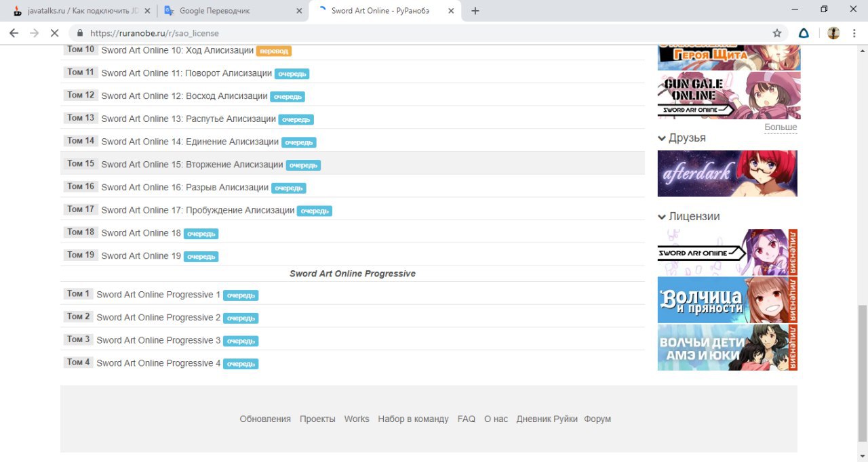Open the Chrome profile avatar
Viewport: 868px width, 462px height.
(833, 33)
